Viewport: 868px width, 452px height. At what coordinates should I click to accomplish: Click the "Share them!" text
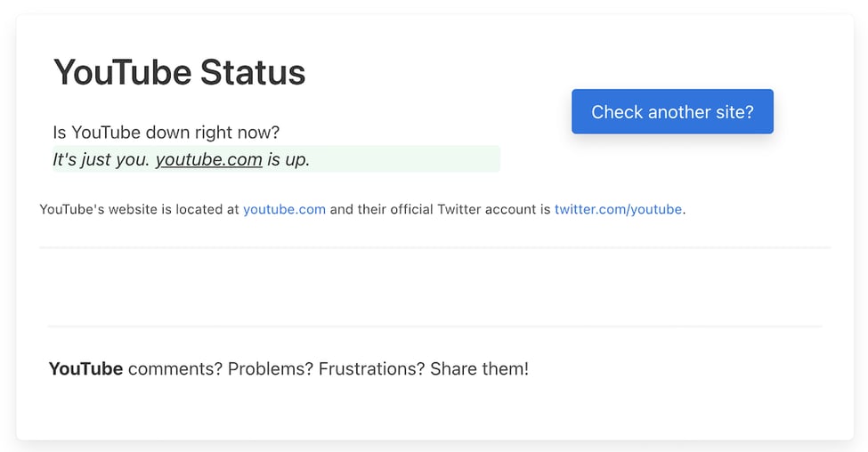(x=480, y=368)
